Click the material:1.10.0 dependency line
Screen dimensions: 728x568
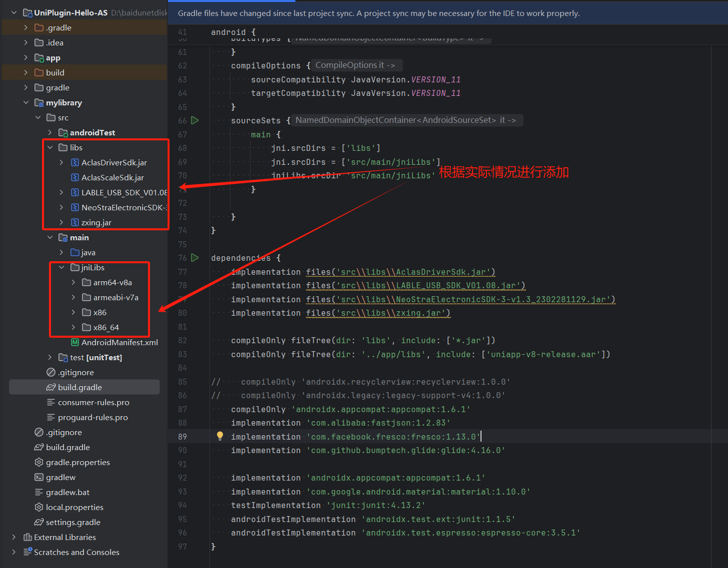coord(380,492)
